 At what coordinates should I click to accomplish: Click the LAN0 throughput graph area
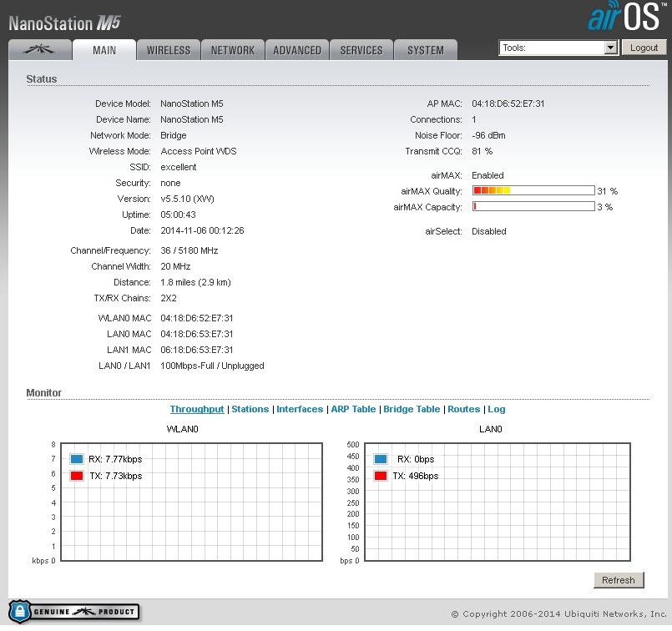[x=498, y=502]
